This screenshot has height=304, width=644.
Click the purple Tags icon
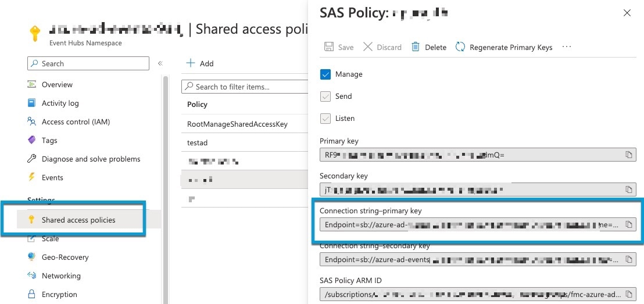(31, 140)
